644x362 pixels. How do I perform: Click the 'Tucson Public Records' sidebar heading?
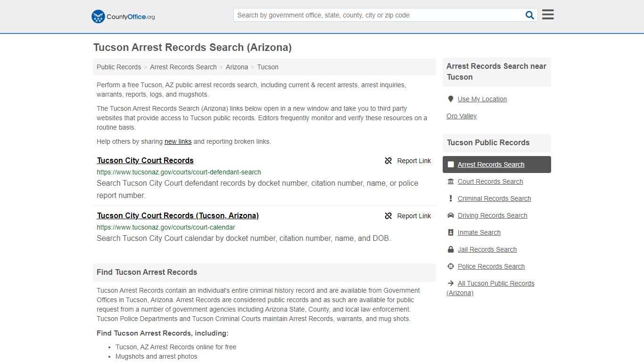pyautogui.click(x=488, y=142)
